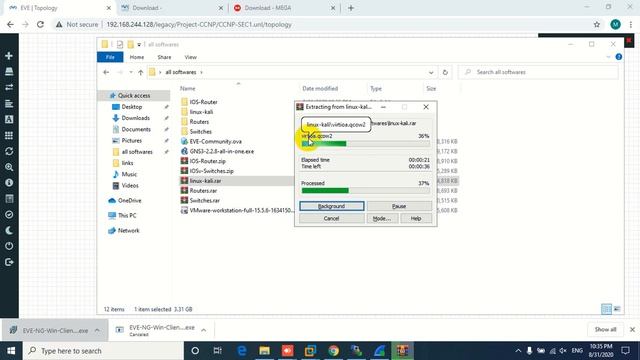Cancel the linux-kali extraction
Image resolution: width=640 pixels, height=360 pixels.
331,218
